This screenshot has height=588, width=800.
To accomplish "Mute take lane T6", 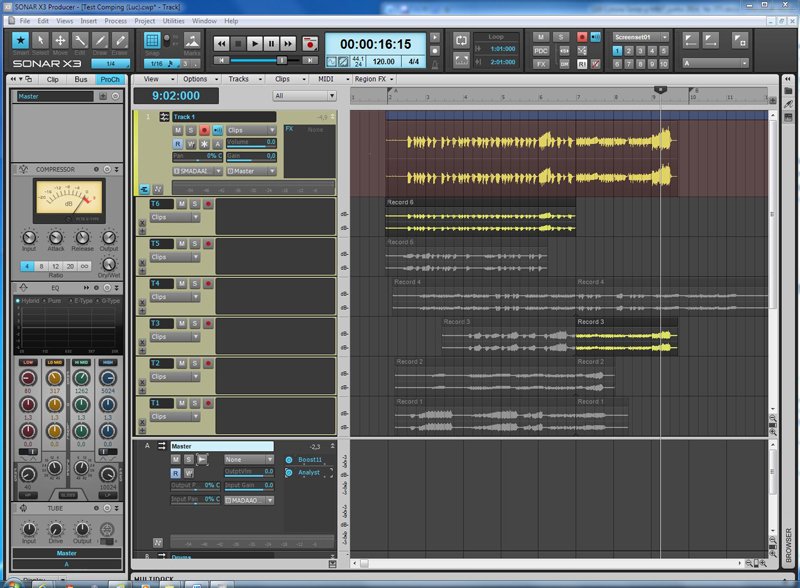I will pos(182,204).
